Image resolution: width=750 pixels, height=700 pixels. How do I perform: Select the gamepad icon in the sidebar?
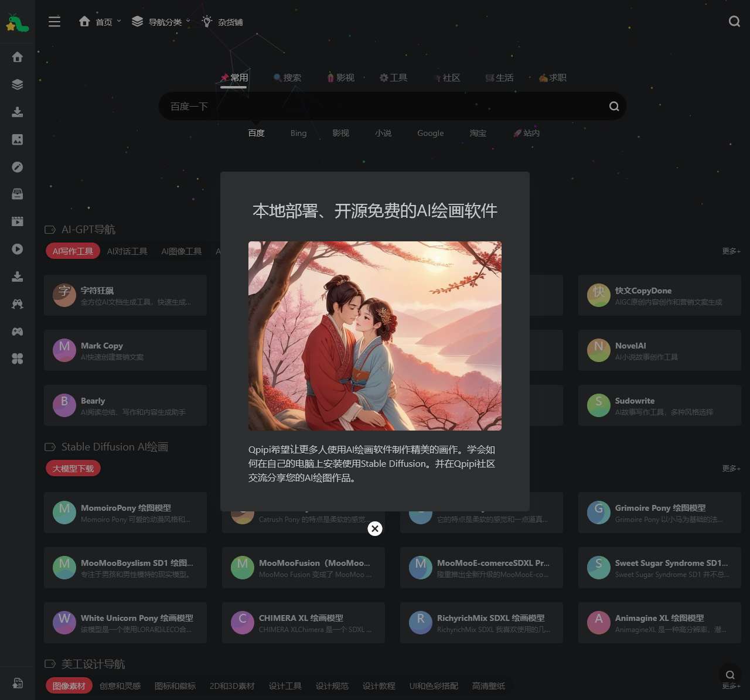click(18, 332)
